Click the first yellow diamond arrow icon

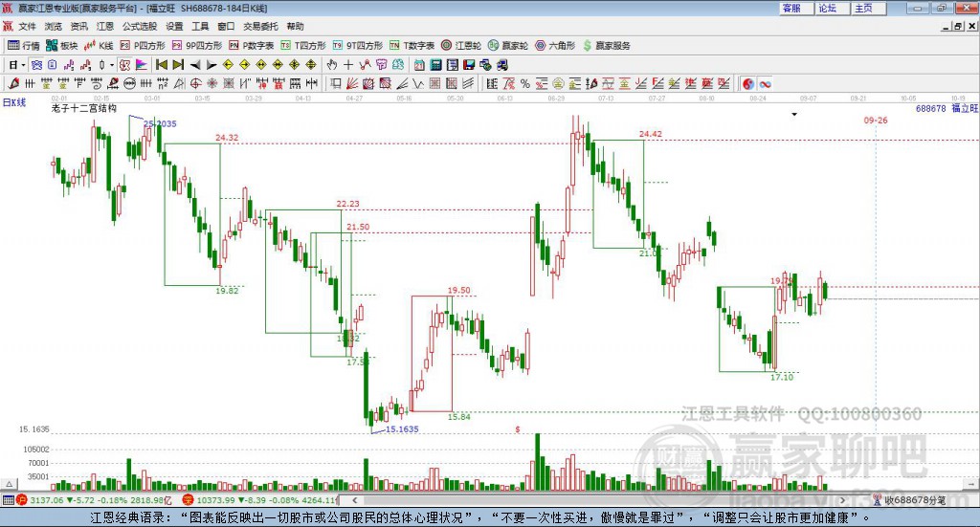pos(228,64)
